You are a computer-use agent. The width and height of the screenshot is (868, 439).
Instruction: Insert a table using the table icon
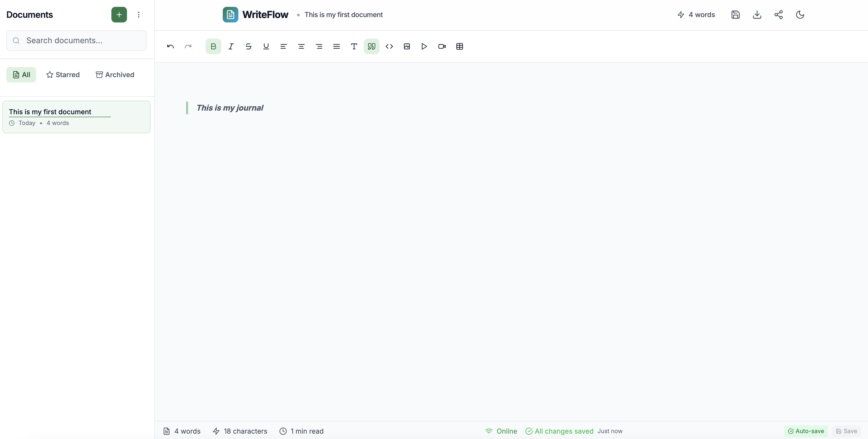click(x=459, y=46)
